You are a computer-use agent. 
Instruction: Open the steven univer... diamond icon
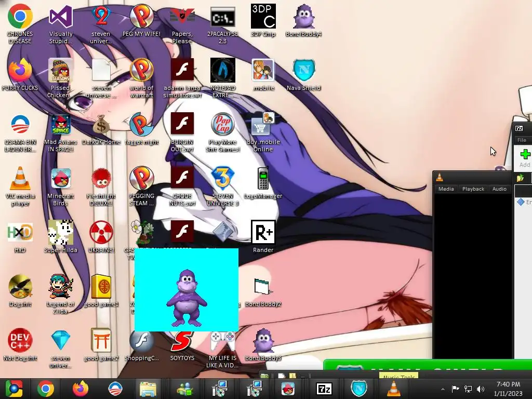60,341
